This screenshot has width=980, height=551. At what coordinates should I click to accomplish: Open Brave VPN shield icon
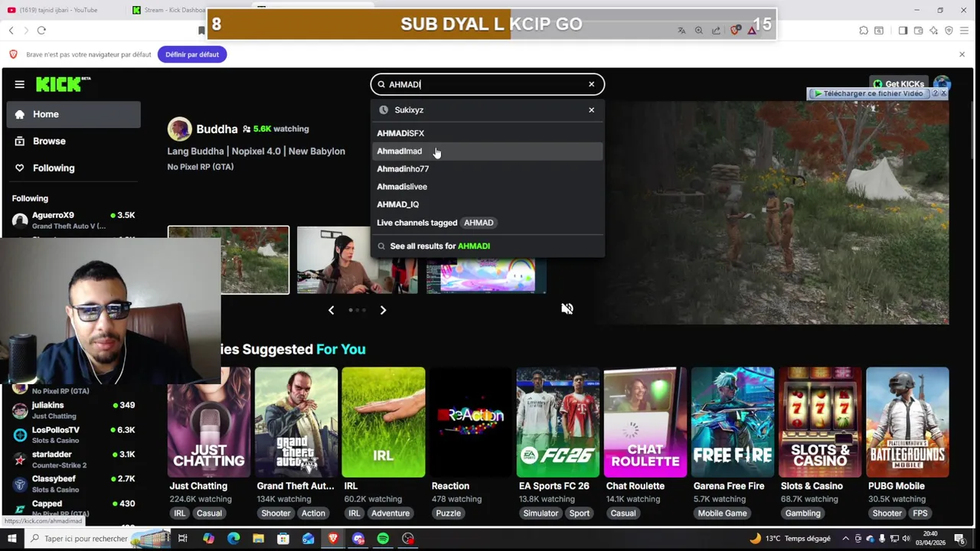(x=949, y=31)
